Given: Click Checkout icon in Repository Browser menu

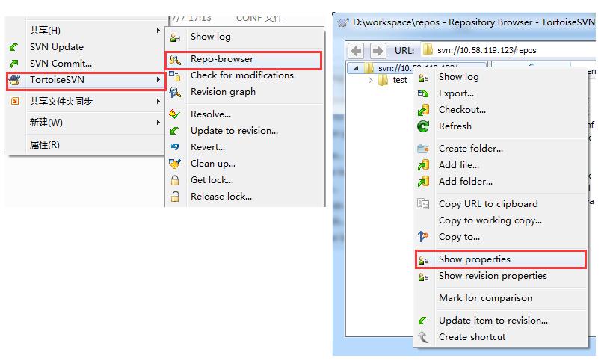Looking at the screenshot, I should (423, 110).
